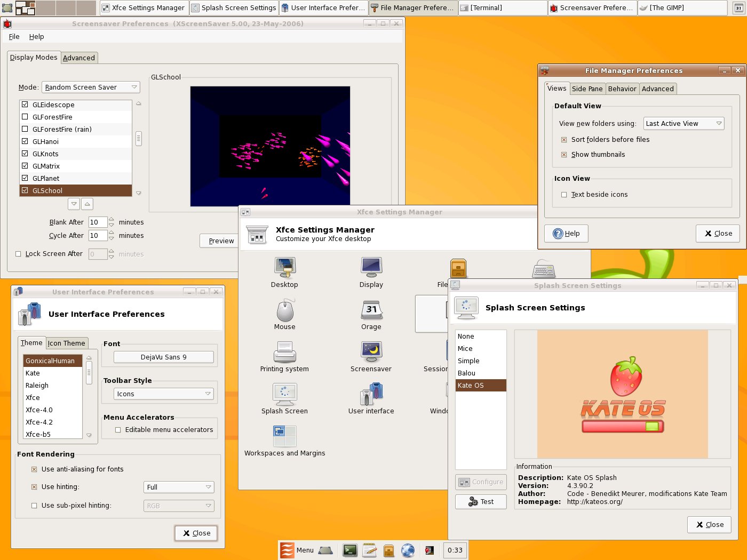Open calendar icon at top-right of taskbar
747x560 pixels.
click(739, 8)
